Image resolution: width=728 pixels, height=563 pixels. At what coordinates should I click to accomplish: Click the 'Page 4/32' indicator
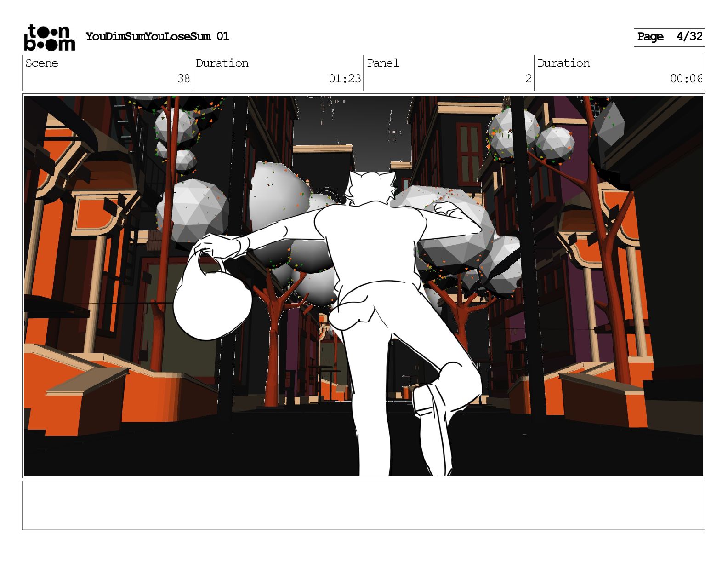[x=669, y=37]
